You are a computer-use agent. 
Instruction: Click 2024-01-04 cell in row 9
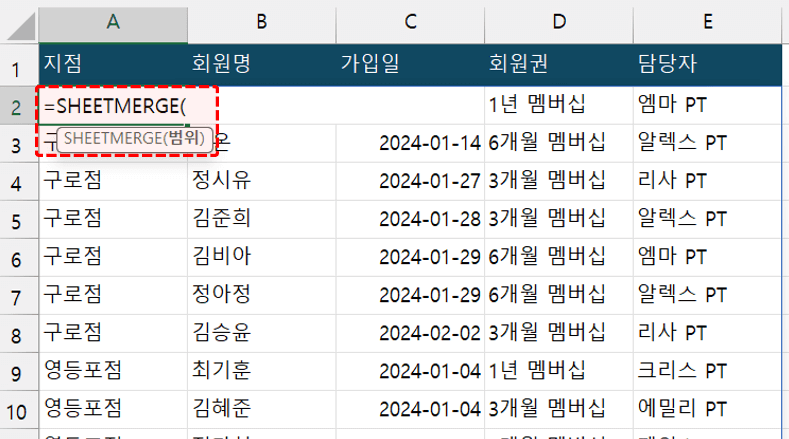tap(410, 372)
